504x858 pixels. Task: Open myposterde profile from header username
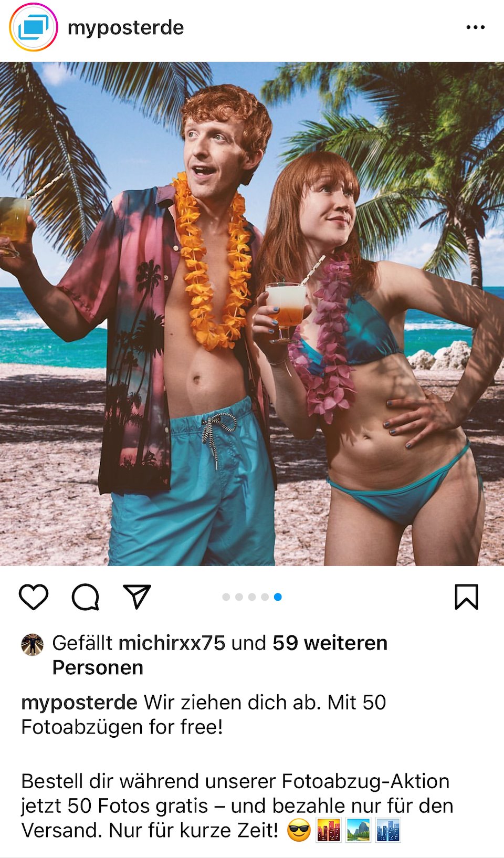pyautogui.click(x=126, y=27)
